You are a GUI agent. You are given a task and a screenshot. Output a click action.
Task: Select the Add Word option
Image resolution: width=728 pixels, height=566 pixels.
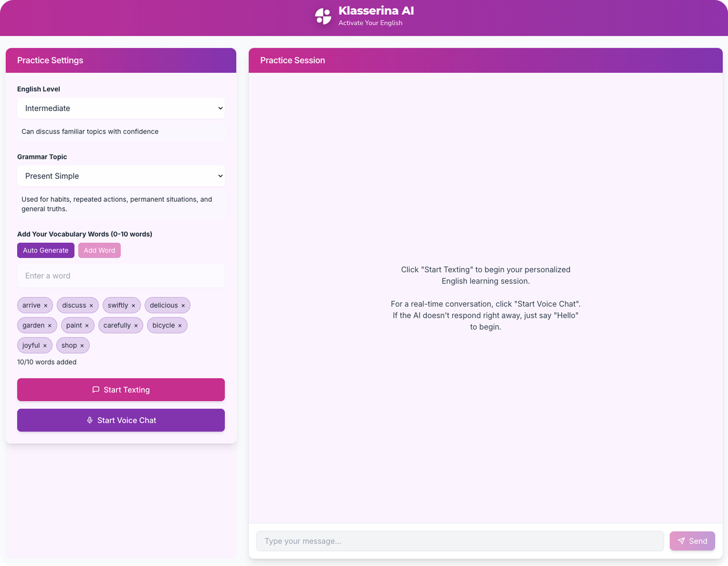(99, 250)
